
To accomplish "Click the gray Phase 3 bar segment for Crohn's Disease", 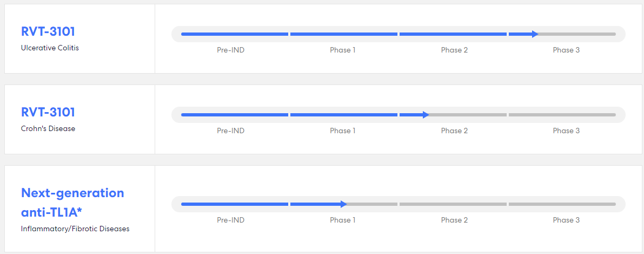I will click(562, 115).
